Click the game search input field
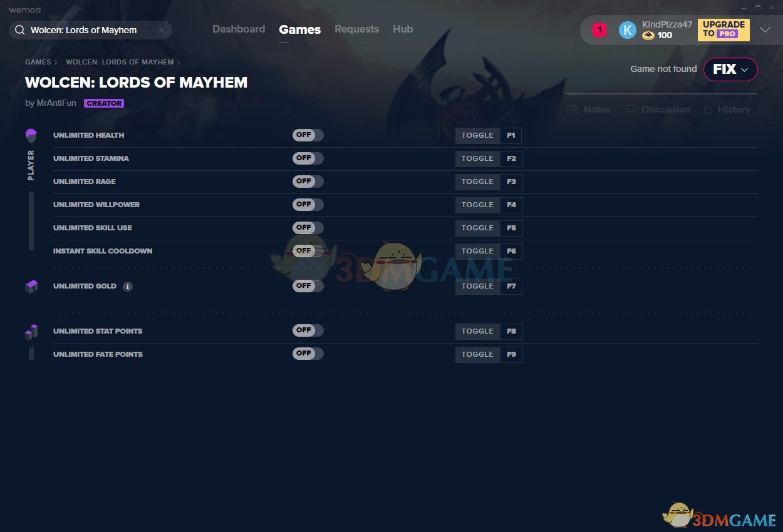This screenshot has height=532, width=783. pyautogui.click(x=88, y=30)
